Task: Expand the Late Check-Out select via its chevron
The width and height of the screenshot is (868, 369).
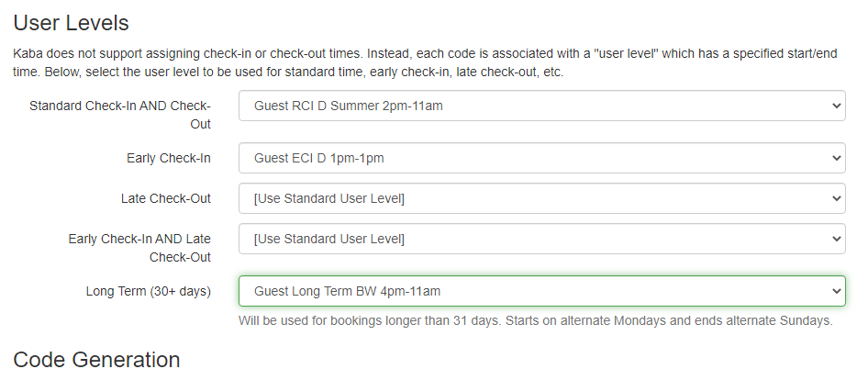Action: [x=835, y=198]
